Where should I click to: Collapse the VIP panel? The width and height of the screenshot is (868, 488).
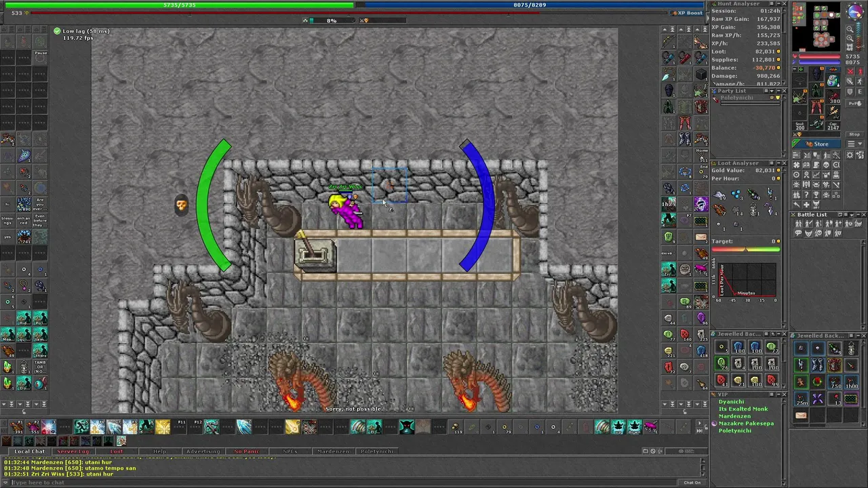[x=778, y=394]
